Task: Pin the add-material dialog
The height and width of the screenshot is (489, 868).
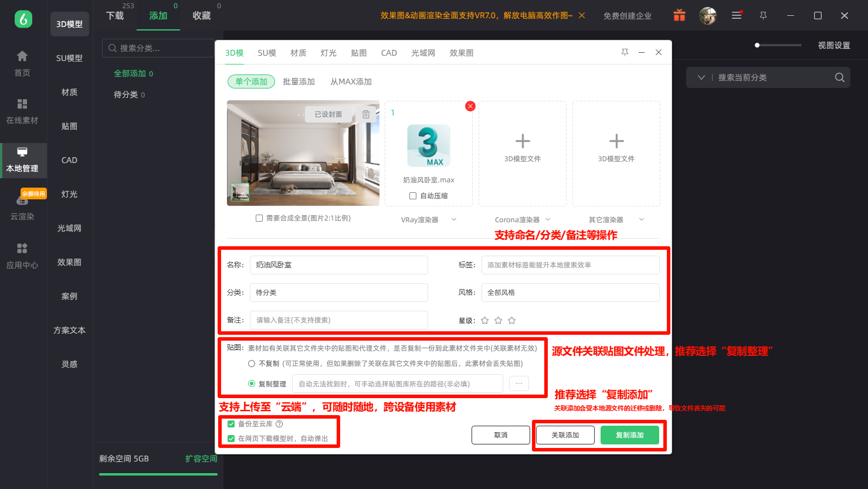Action: click(625, 52)
